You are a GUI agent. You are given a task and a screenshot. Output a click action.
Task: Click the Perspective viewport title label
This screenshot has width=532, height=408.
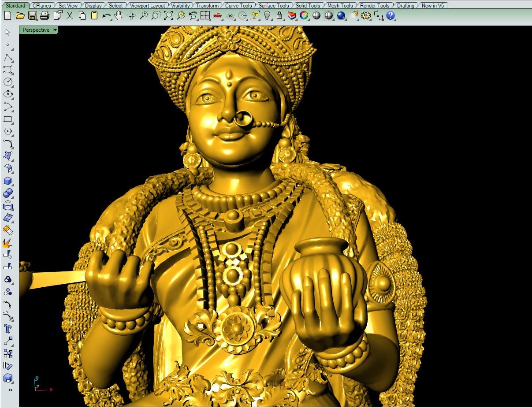[x=36, y=30]
